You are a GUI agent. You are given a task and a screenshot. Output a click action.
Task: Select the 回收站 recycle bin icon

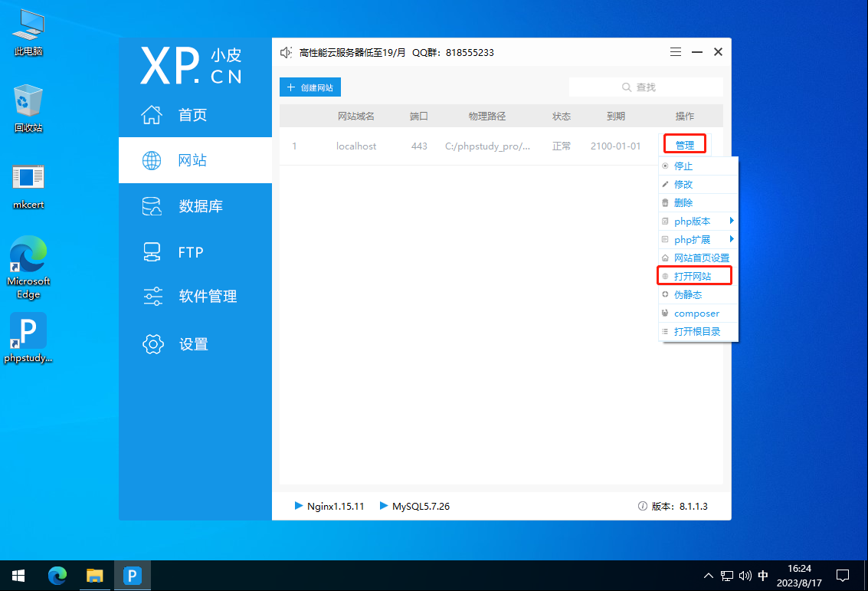pyautogui.click(x=28, y=109)
